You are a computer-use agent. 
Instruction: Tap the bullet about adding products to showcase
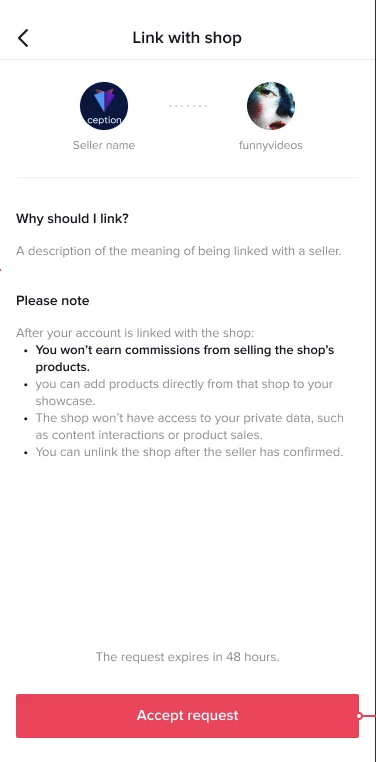[x=184, y=392]
